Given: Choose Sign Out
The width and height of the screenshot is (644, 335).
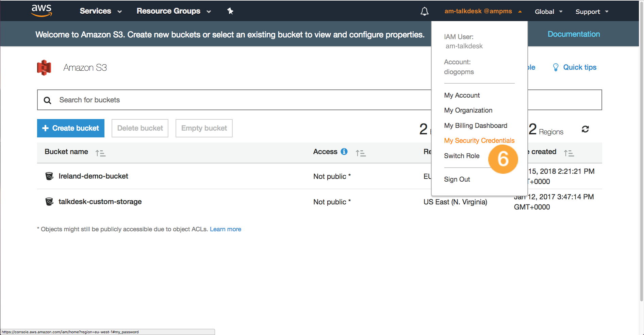Looking at the screenshot, I should [457, 179].
